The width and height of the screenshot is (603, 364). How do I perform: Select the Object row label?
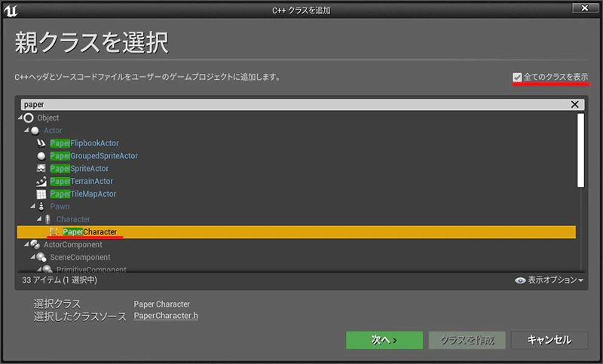(x=48, y=118)
